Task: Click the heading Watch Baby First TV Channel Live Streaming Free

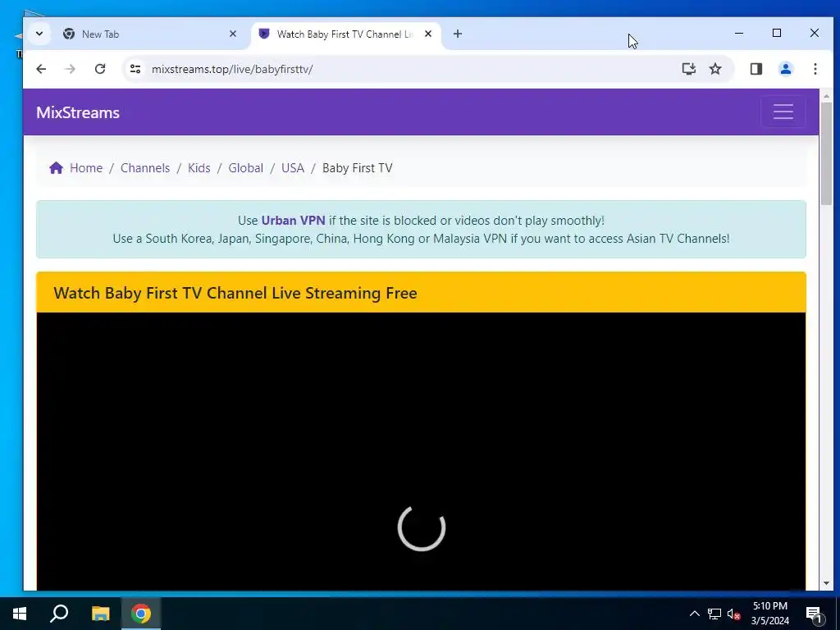Action: pyautogui.click(x=235, y=293)
